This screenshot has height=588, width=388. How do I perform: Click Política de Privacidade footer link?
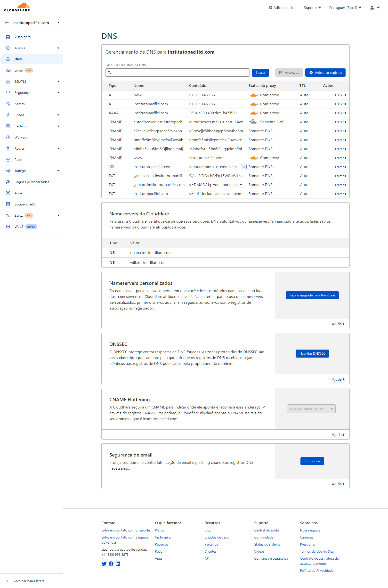click(x=317, y=571)
